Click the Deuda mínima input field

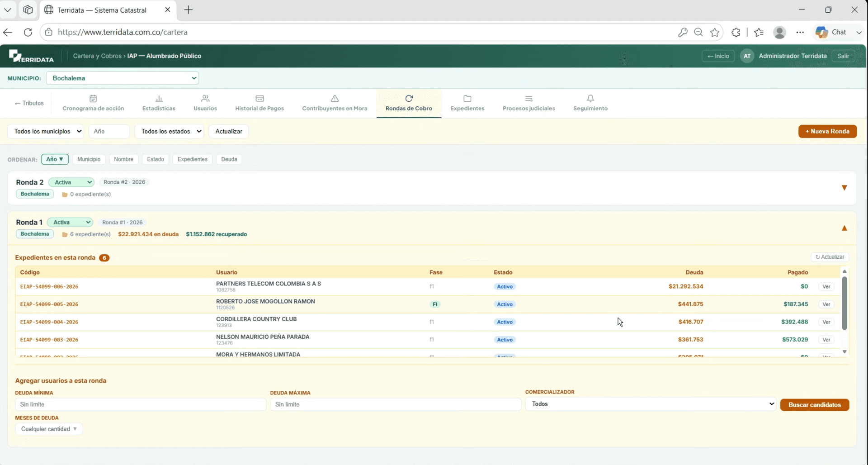point(141,404)
